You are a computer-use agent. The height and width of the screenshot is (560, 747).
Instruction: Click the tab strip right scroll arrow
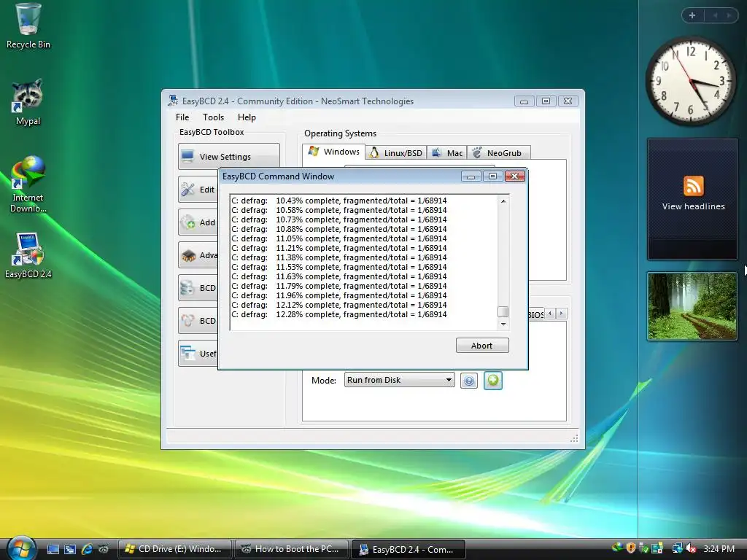pyautogui.click(x=561, y=314)
